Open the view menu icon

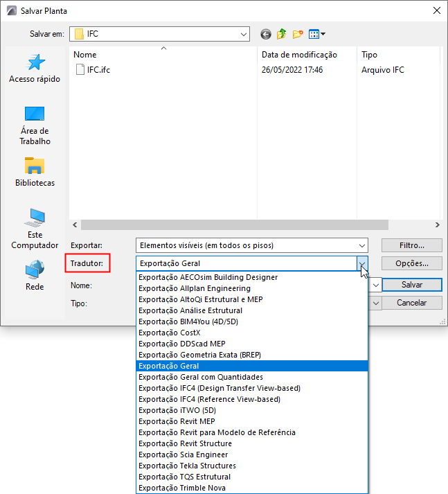click(x=317, y=34)
